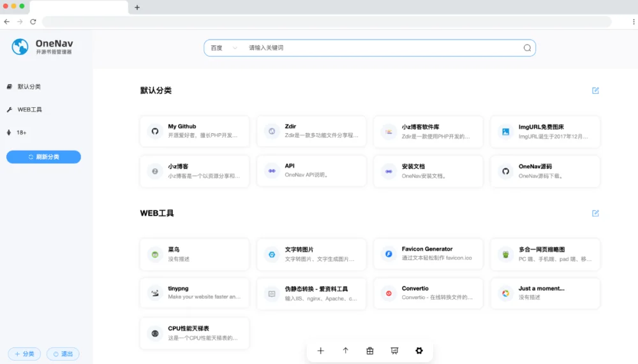The height and width of the screenshot is (364, 638).
Task: Click the 退出 logout button
Action: (x=63, y=354)
